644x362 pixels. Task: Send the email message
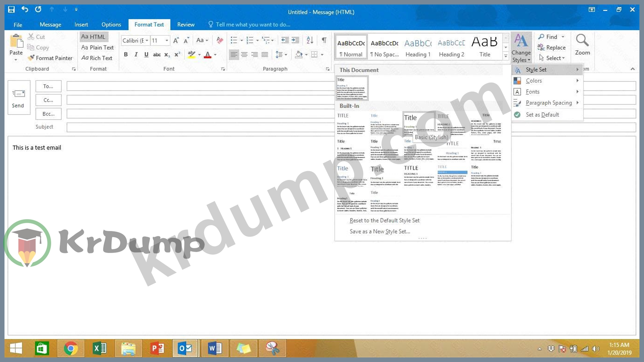19,98
